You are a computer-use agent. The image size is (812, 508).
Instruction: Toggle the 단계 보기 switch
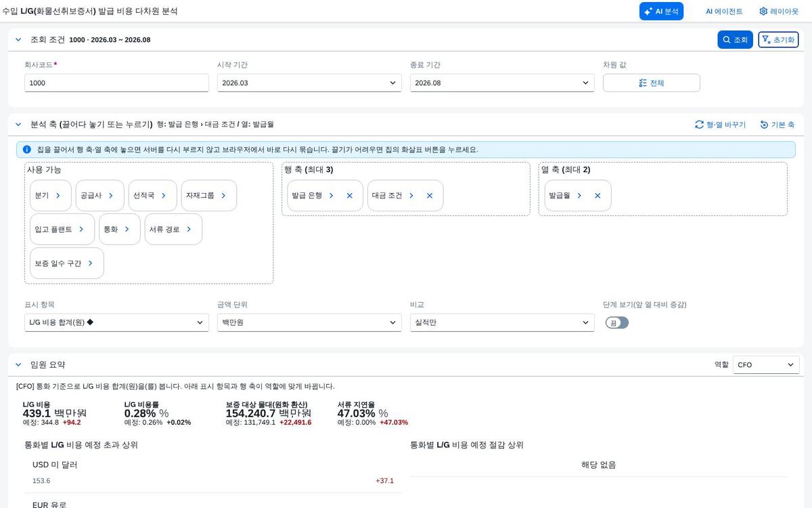(x=617, y=322)
